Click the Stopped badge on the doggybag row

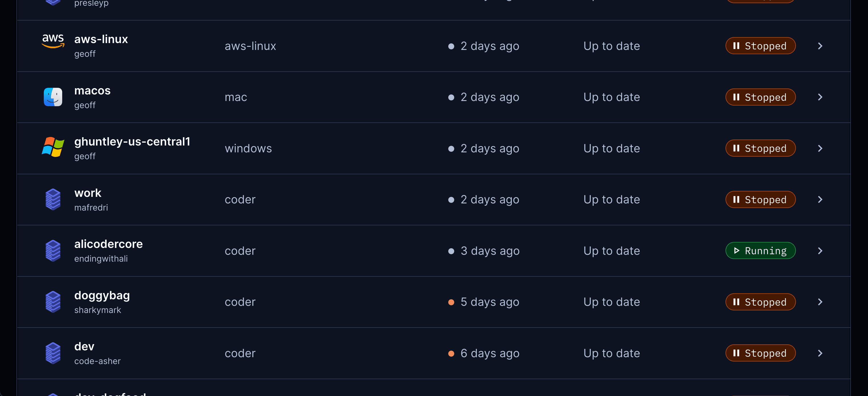pos(761,302)
